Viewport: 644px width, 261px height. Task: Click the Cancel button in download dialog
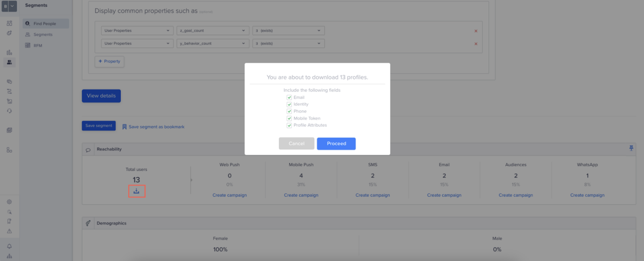(296, 143)
